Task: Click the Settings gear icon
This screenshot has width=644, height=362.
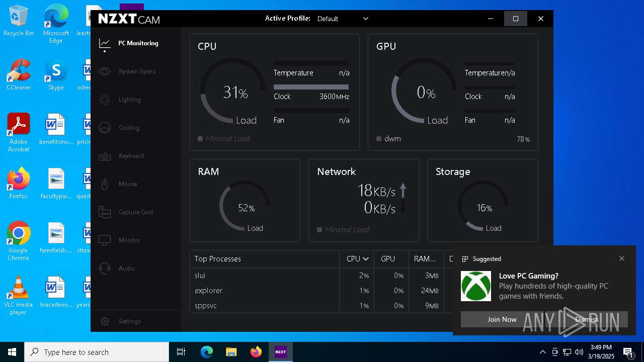Action: [x=105, y=321]
